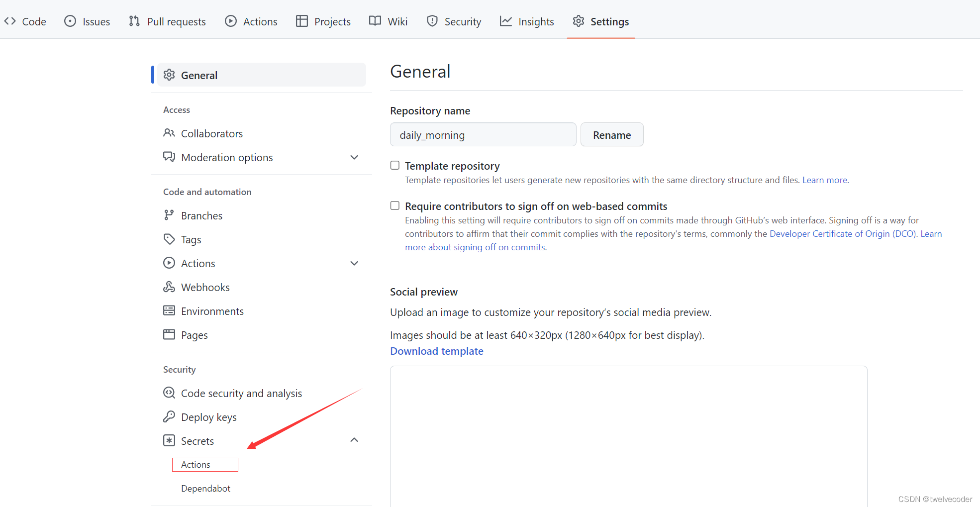Click the Settings gear icon in top navigation
The width and height of the screenshot is (980, 507).
(579, 21)
